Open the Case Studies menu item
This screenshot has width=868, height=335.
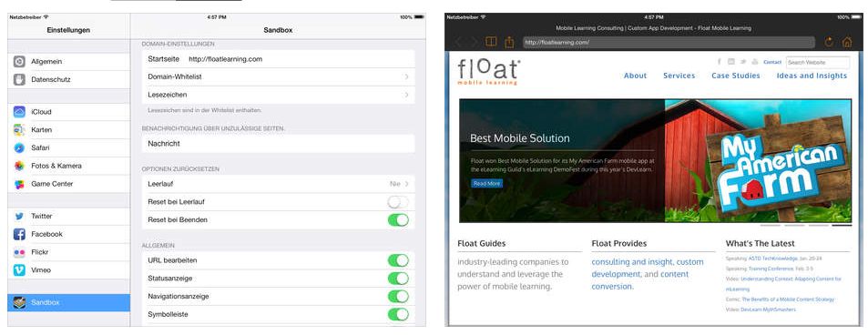click(x=736, y=76)
